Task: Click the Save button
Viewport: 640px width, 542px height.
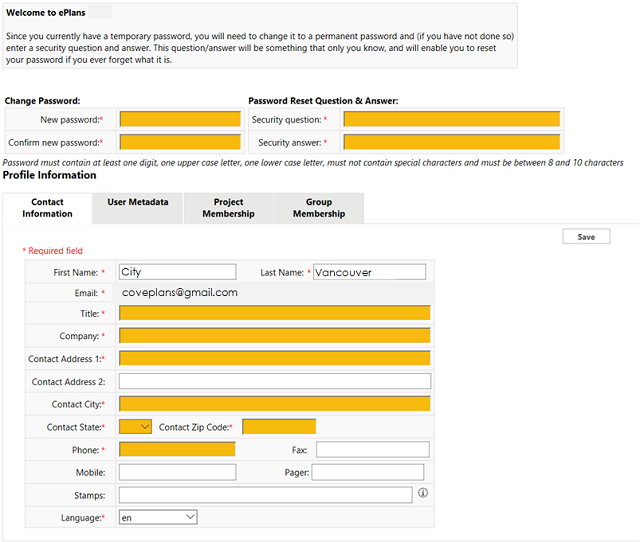Action: (x=586, y=237)
